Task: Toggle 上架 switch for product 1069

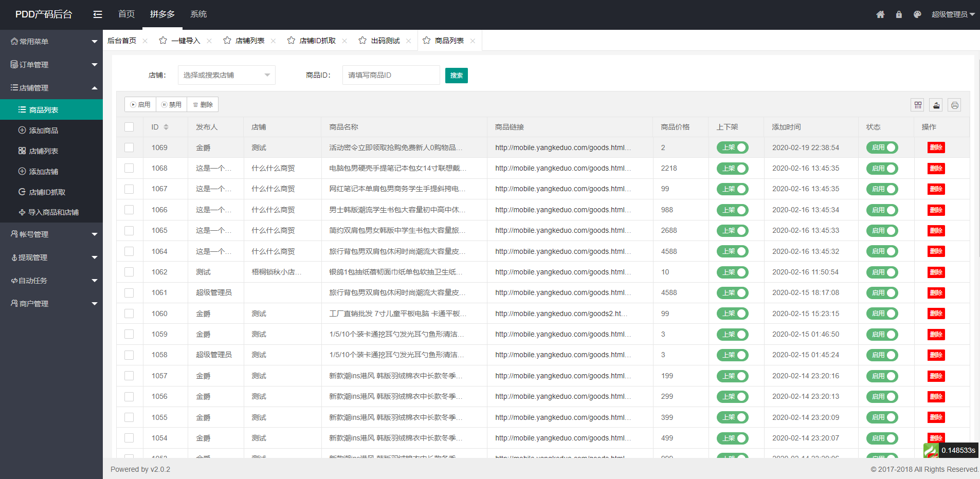Action: tap(732, 148)
